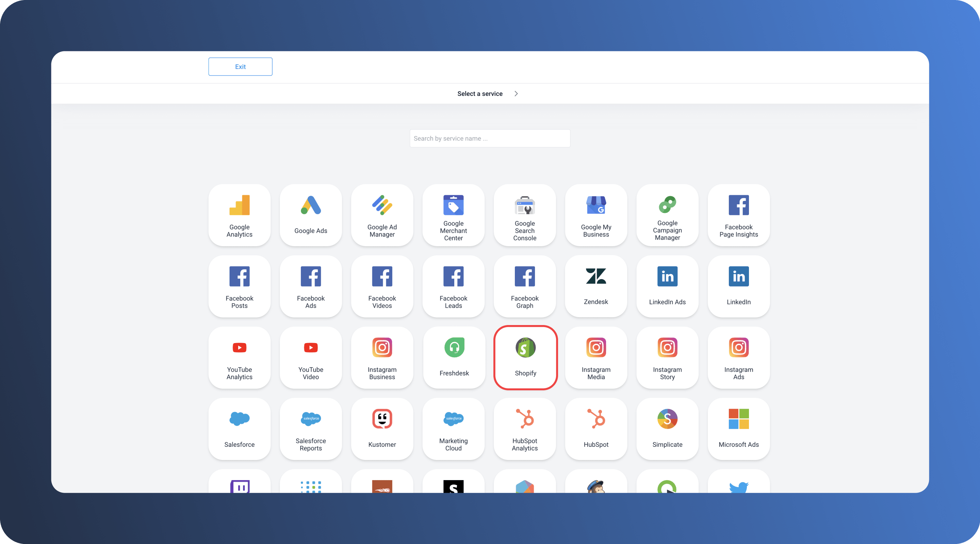The height and width of the screenshot is (544, 980).
Task: Open the plain LinkedIn tile
Action: [x=739, y=286]
